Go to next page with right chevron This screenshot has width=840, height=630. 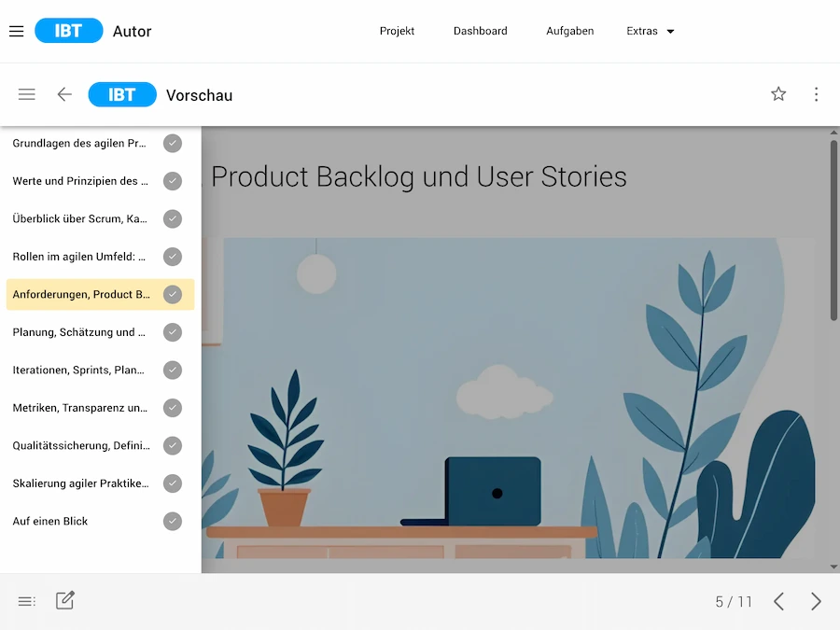(x=816, y=601)
